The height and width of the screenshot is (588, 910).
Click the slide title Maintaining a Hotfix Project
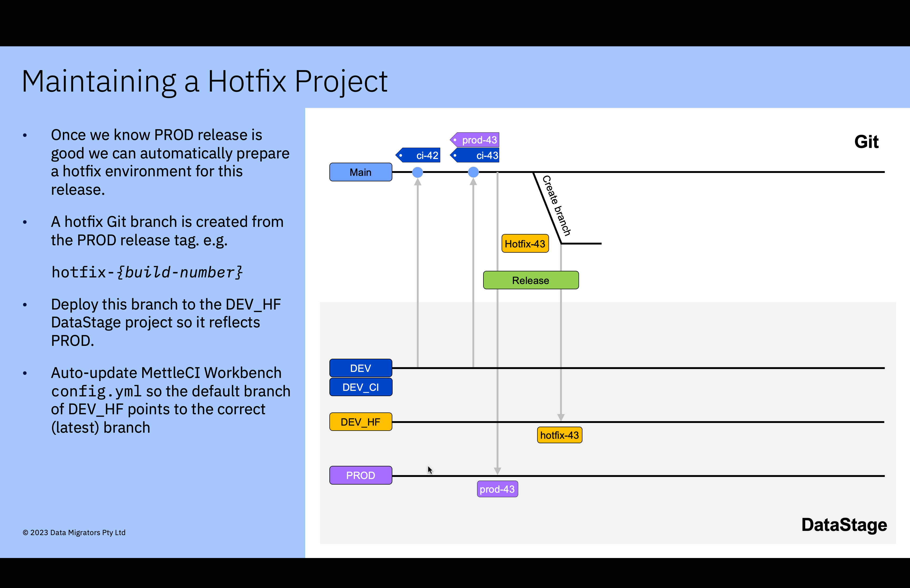205,81
